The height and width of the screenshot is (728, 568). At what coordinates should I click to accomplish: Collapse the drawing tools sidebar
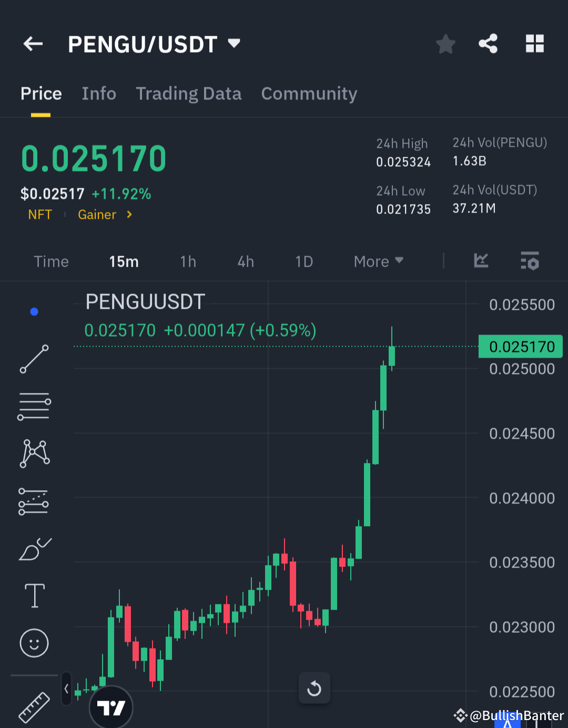pyautogui.click(x=66, y=688)
